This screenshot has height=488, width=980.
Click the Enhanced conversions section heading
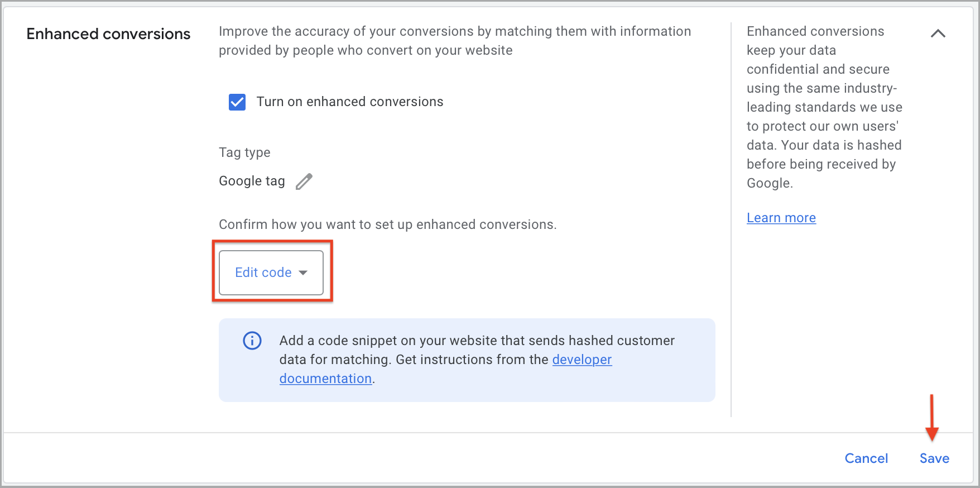click(108, 34)
